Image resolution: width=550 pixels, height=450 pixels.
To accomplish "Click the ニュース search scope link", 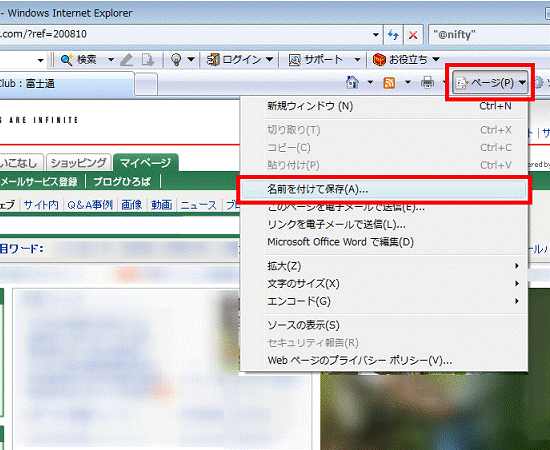I will tap(199, 205).
